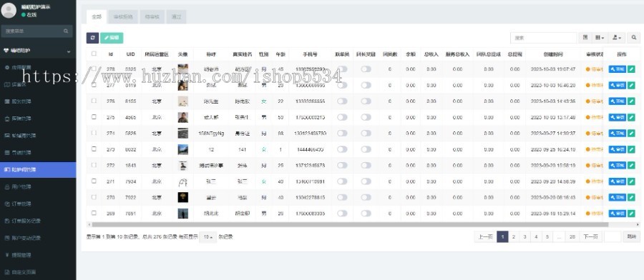Click the blue 审核 button for row ID 278
The height and width of the screenshot is (280, 644).
618,69
